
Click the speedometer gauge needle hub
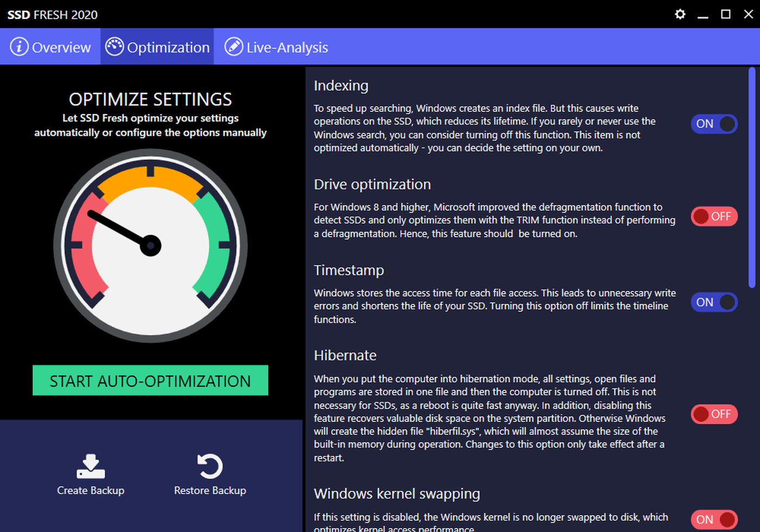pos(150,246)
